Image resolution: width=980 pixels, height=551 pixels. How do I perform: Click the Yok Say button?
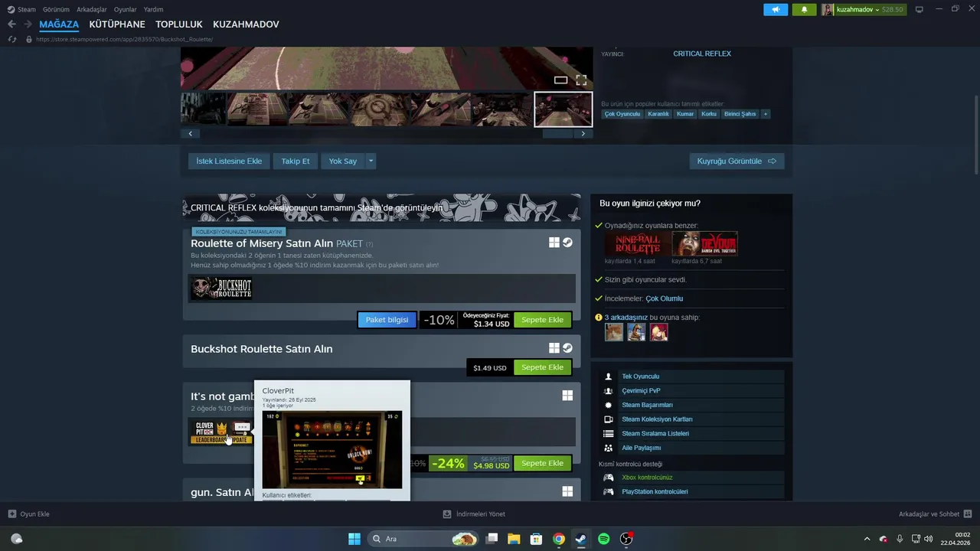point(343,161)
